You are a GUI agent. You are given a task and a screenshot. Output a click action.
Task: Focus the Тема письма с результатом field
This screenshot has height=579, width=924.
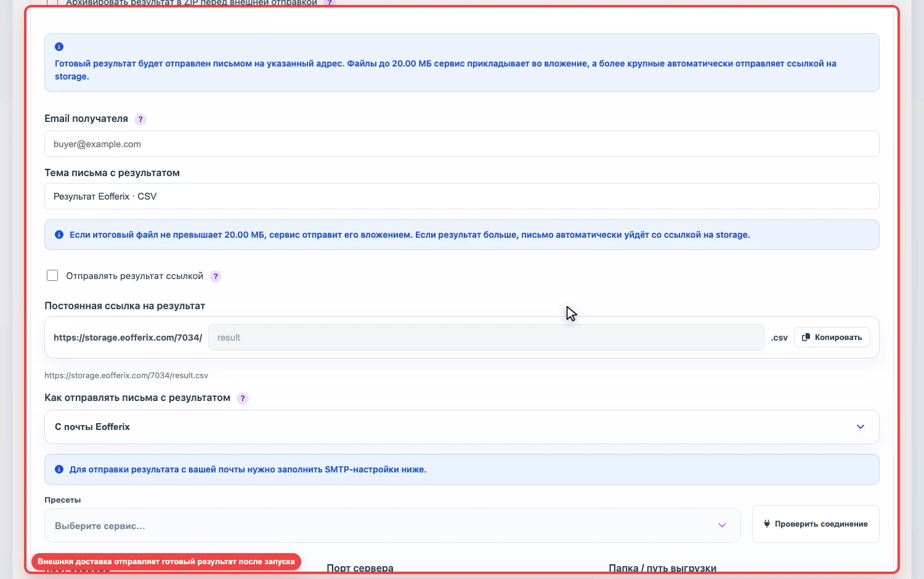pos(461,196)
